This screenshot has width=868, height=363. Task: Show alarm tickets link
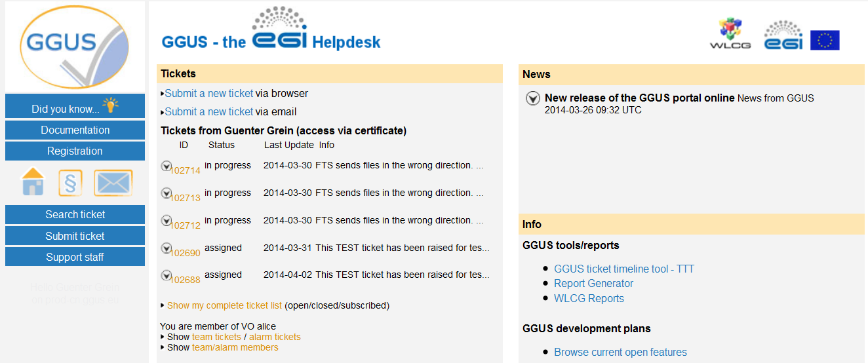275,337
